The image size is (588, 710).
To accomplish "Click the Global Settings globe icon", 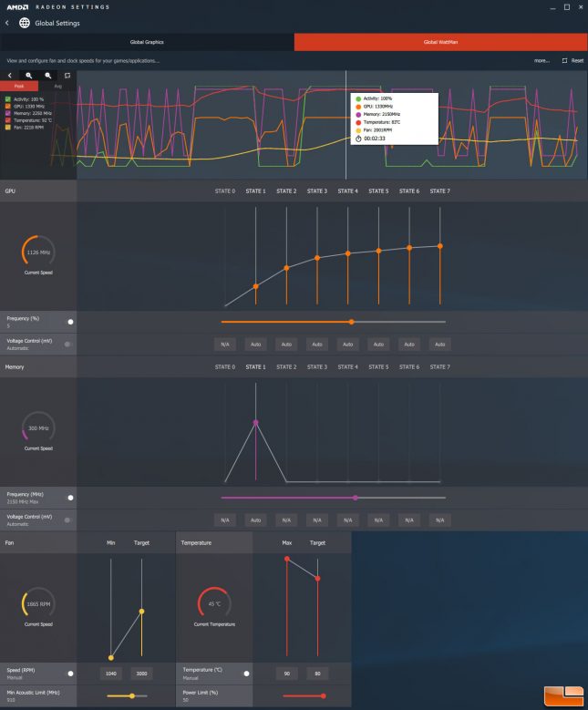I will tap(25, 23).
